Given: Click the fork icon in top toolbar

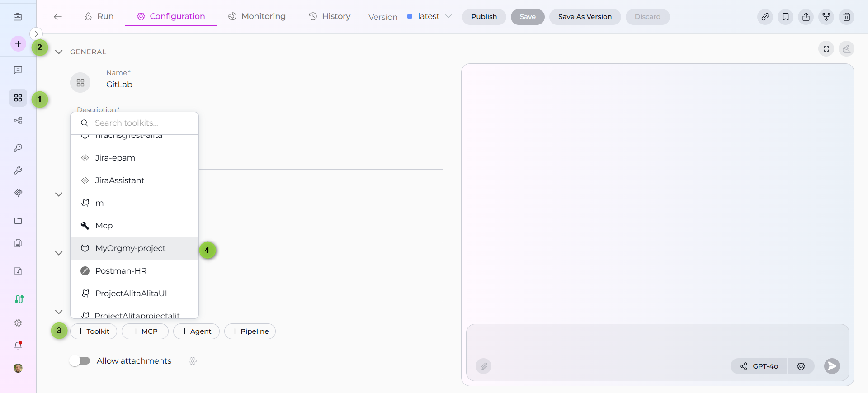Looking at the screenshot, I should (x=826, y=17).
